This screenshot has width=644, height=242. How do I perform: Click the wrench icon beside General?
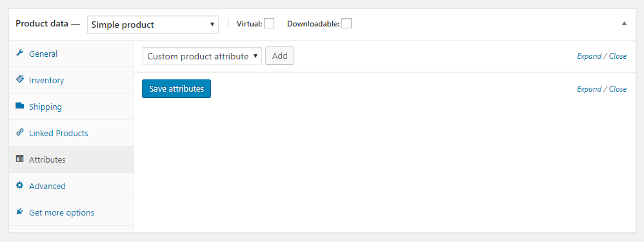[x=19, y=54]
